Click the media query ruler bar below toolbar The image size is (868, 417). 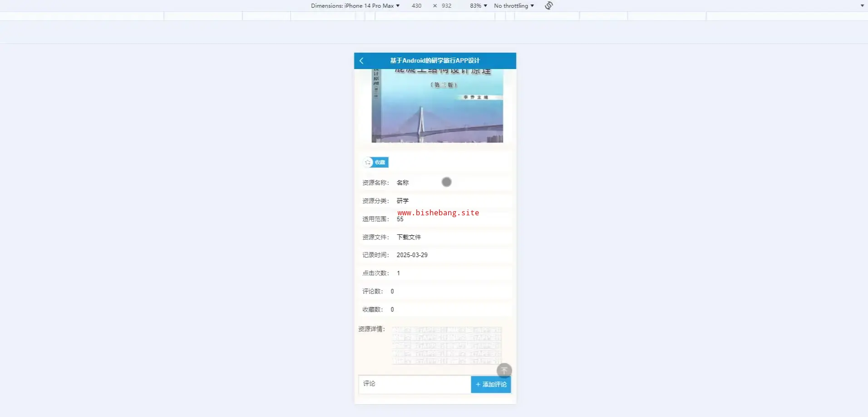[434, 16]
